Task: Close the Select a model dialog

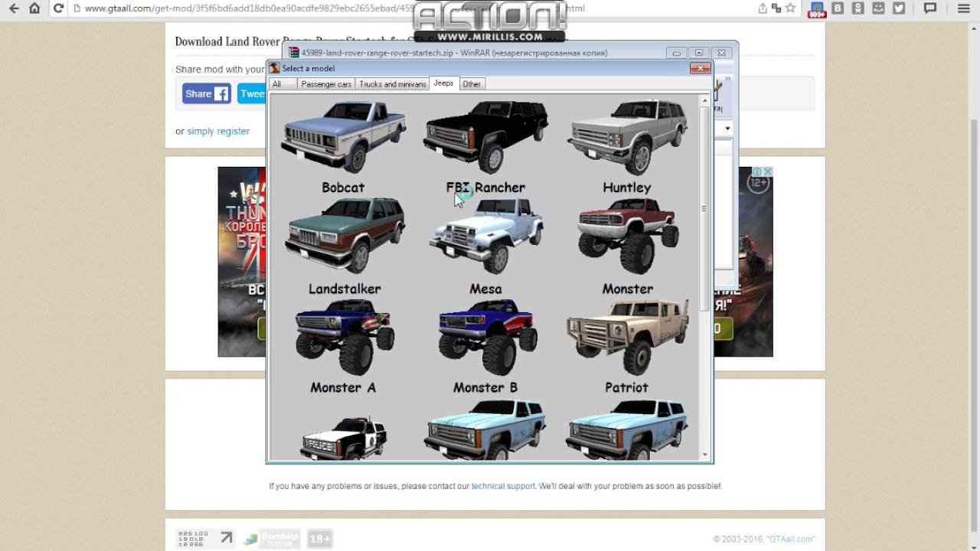Action: pyautogui.click(x=700, y=68)
